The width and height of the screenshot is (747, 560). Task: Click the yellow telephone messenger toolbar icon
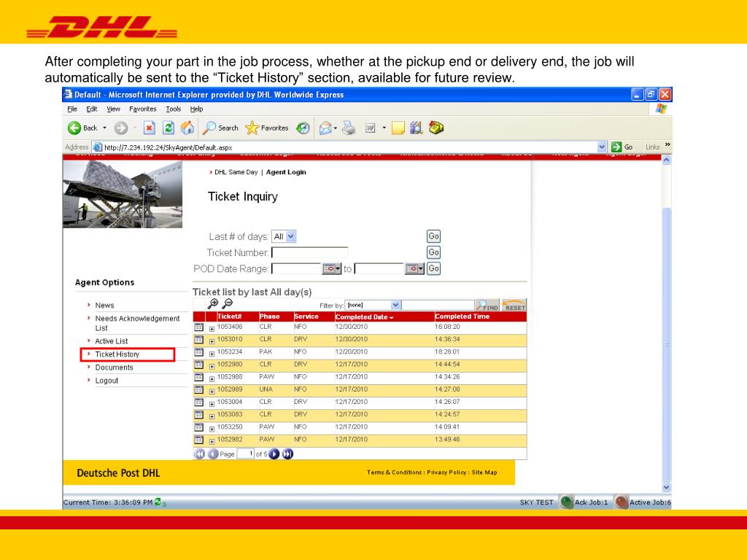pyautogui.click(x=436, y=128)
